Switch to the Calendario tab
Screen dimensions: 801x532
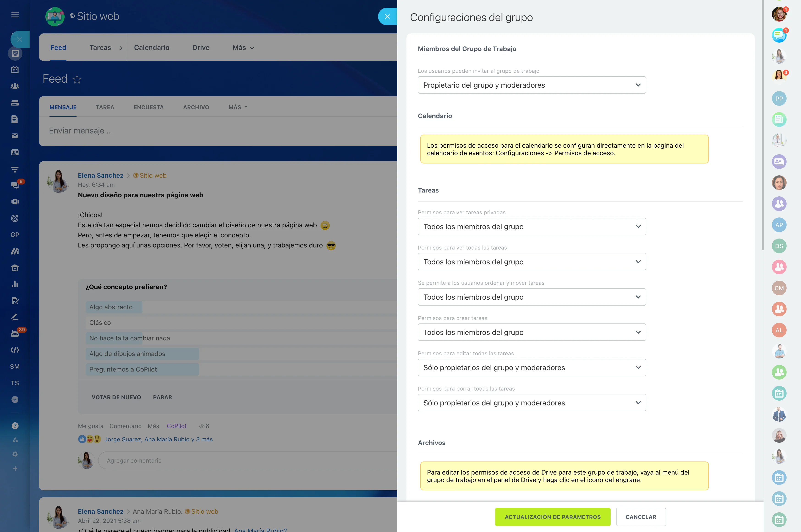[x=151, y=48]
